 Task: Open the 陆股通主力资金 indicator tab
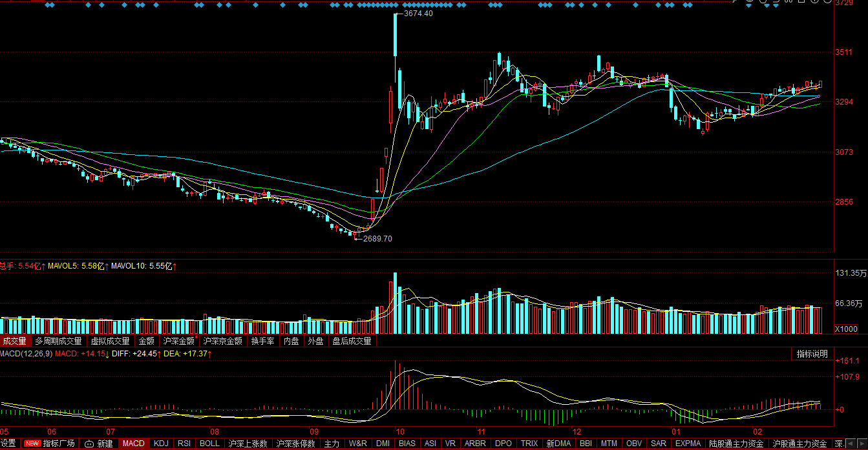pyautogui.click(x=736, y=444)
